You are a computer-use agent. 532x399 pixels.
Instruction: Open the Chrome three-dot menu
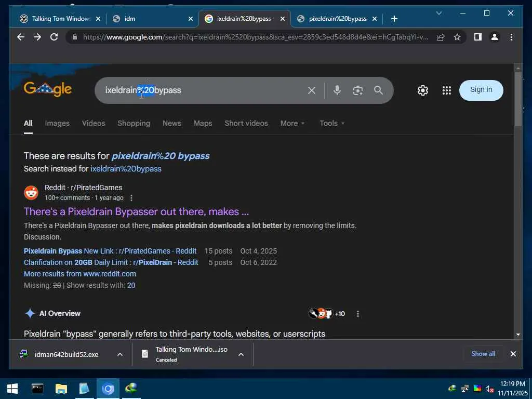tap(511, 37)
